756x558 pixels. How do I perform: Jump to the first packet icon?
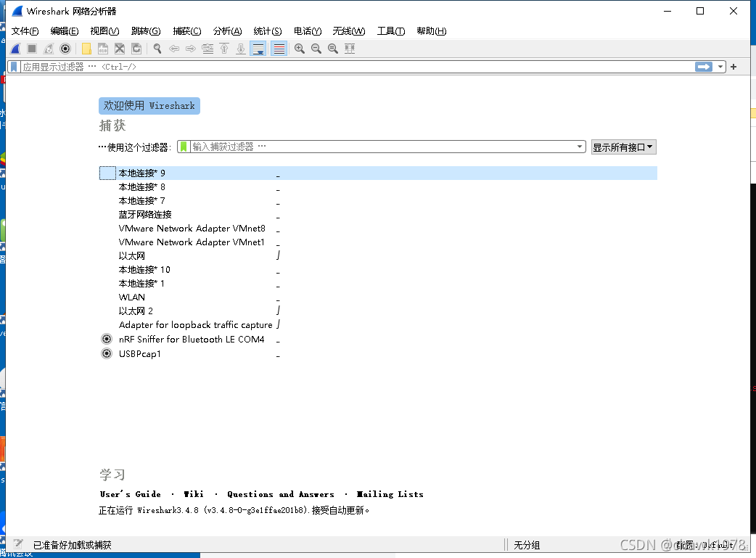coord(224,49)
